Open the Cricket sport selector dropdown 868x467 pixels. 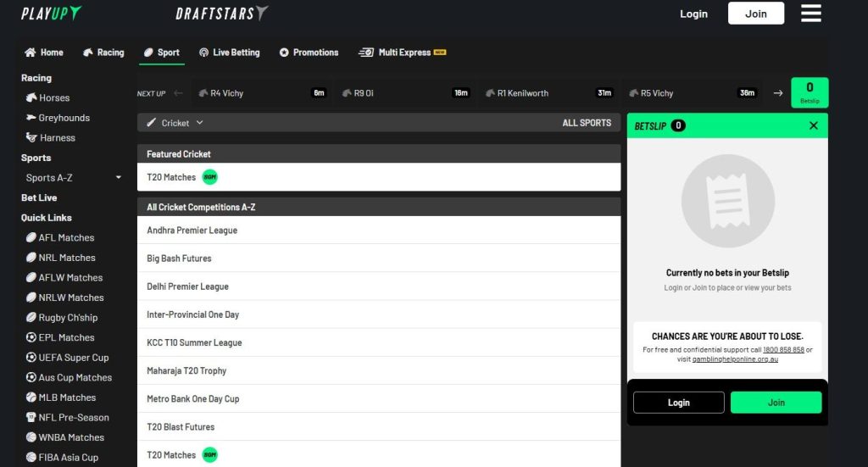click(x=175, y=123)
